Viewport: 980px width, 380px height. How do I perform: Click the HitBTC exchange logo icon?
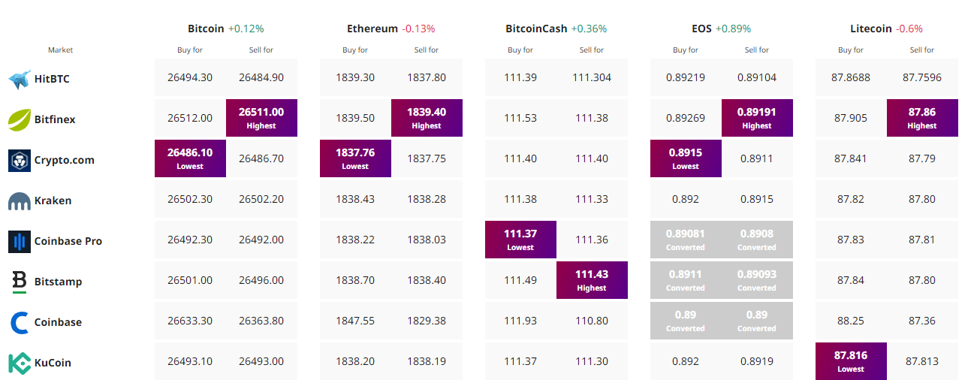pyautogui.click(x=19, y=78)
